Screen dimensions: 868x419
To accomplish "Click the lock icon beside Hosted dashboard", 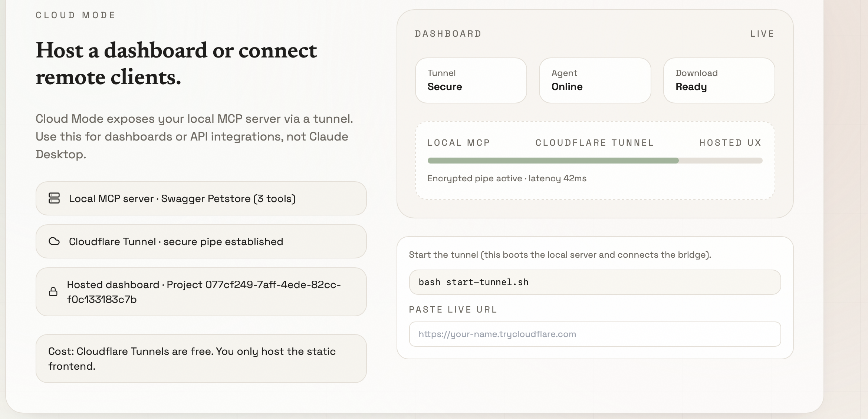I will point(53,292).
